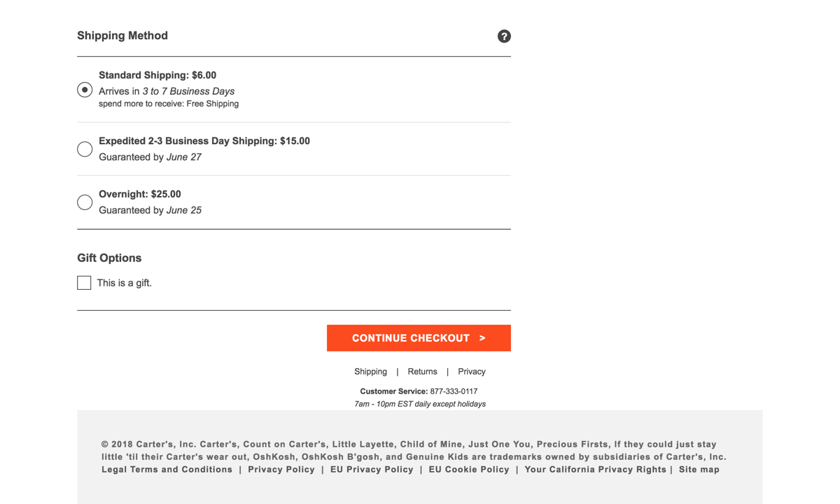Select the Overnight shipping radio button
Viewport: 840px width, 504px height.
coord(85,202)
